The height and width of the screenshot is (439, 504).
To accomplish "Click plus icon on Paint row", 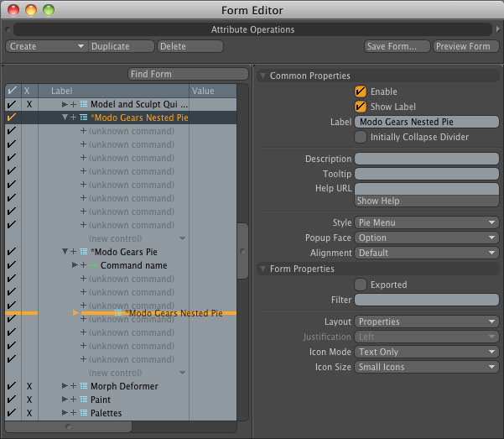I will tap(73, 400).
